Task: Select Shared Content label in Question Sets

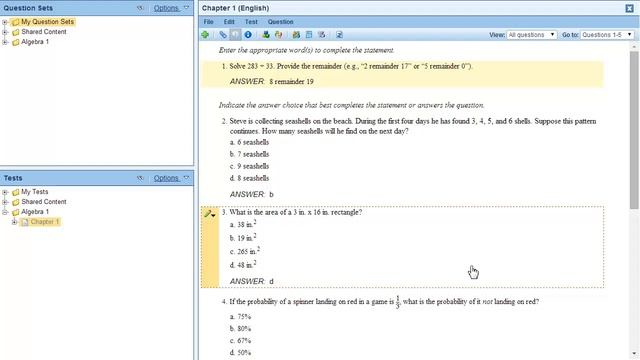Action: point(44,32)
